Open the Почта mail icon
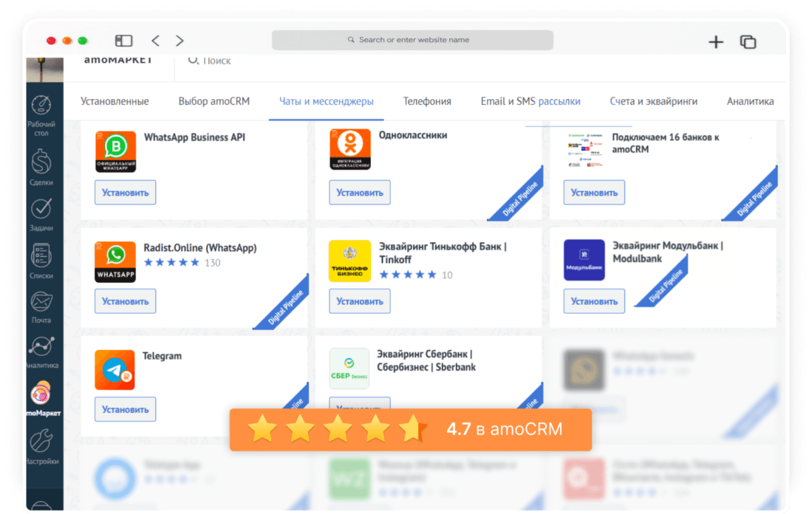Screen dimensions: 812x514 [x=41, y=302]
